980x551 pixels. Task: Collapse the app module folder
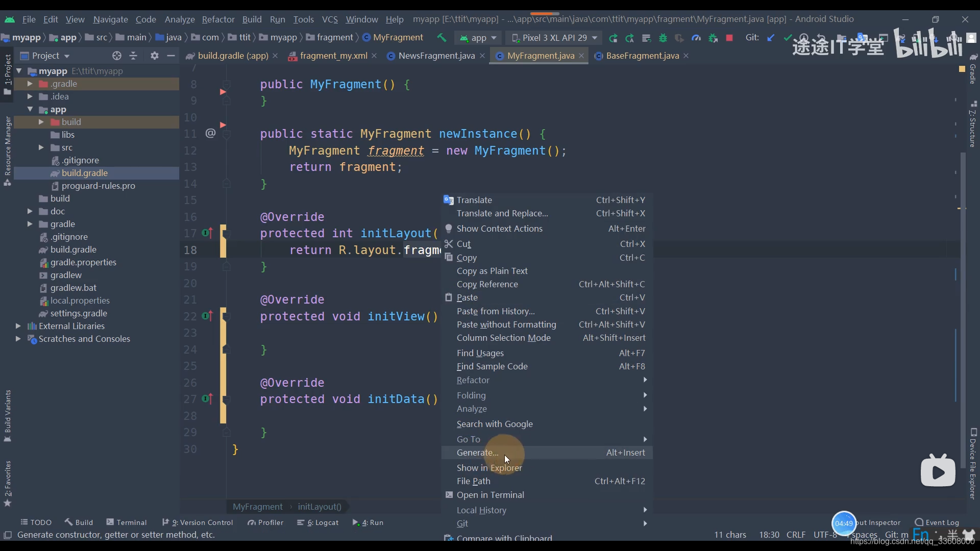[30, 109]
